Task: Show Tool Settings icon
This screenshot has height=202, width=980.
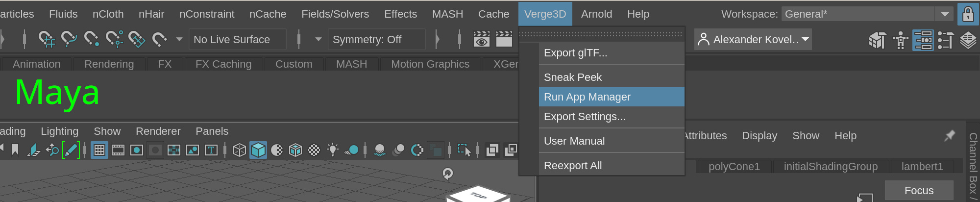Action: point(946,40)
